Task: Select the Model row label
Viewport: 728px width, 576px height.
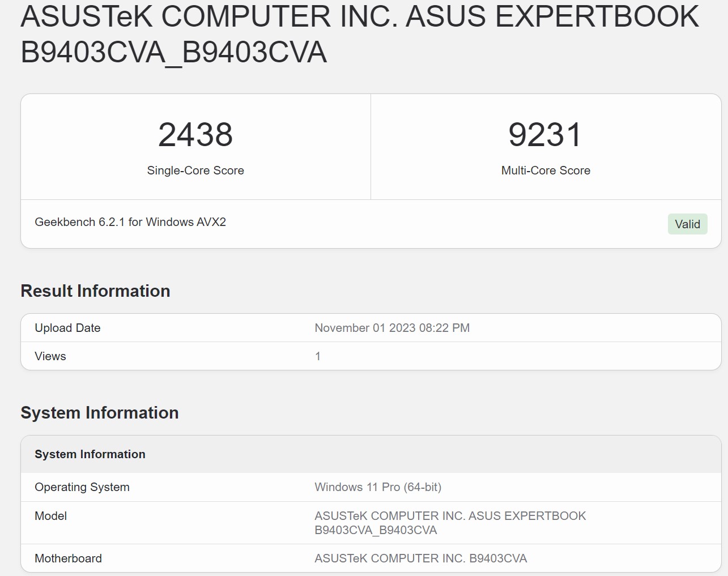Action: pos(51,516)
